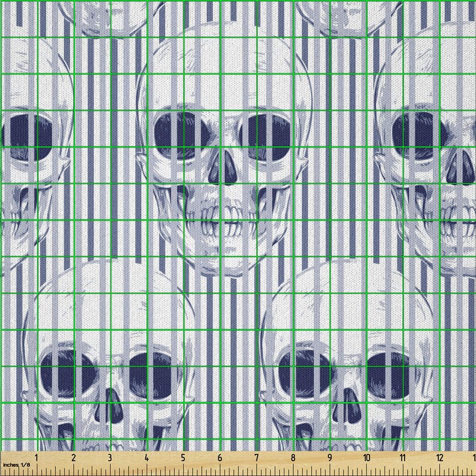This screenshot has width=476, height=476.
Task: Click the number 12 on the ruler
Action: [440, 458]
